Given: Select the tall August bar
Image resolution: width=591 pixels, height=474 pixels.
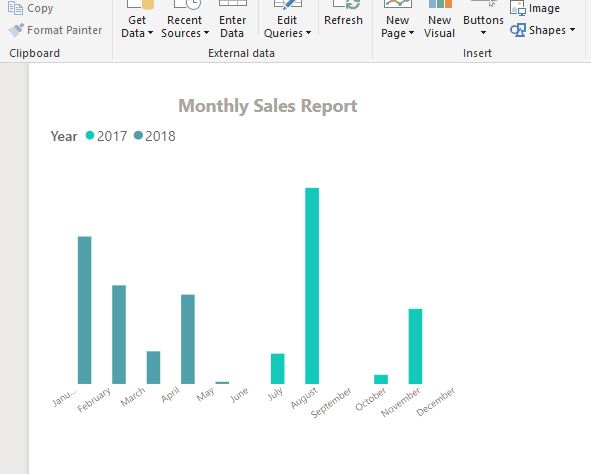Looking at the screenshot, I should (312, 286).
